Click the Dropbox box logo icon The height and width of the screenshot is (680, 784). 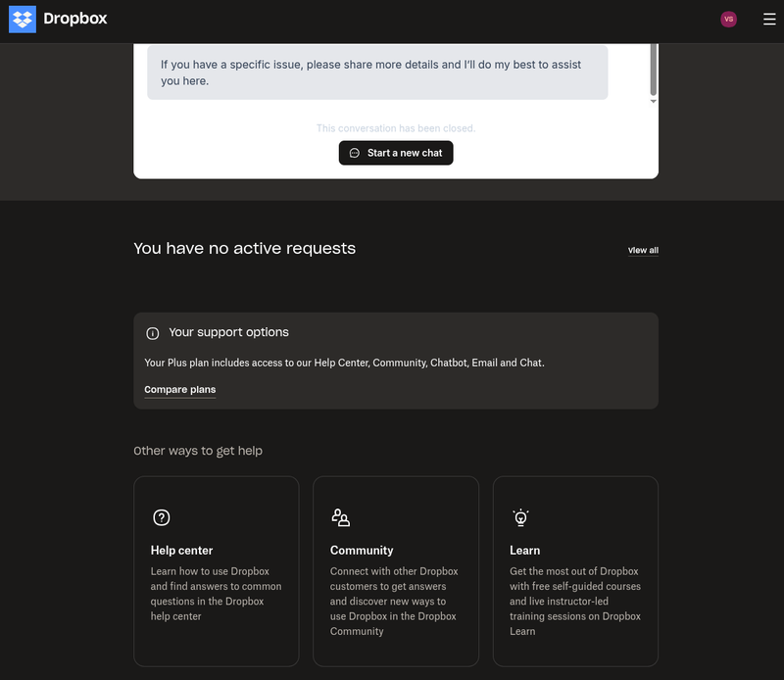(22, 19)
